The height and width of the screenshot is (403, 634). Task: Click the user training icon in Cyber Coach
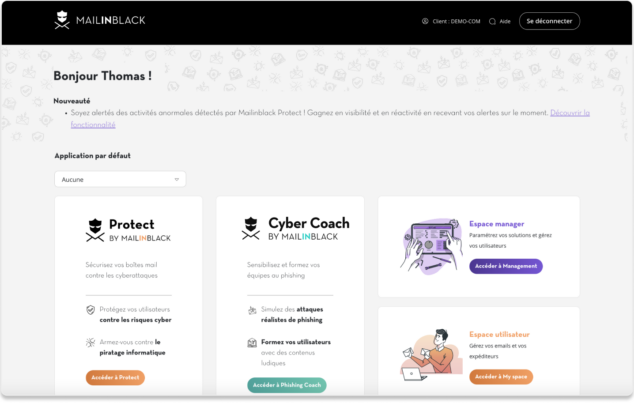coord(252,343)
